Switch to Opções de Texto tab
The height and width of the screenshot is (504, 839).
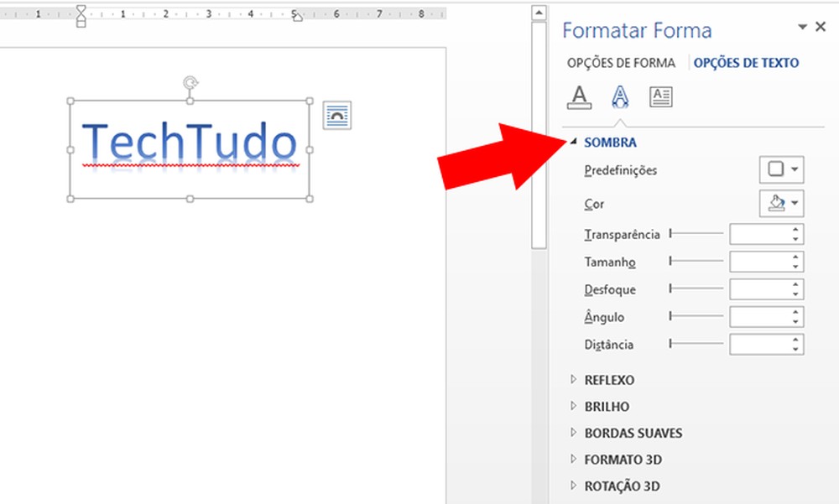point(746,63)
